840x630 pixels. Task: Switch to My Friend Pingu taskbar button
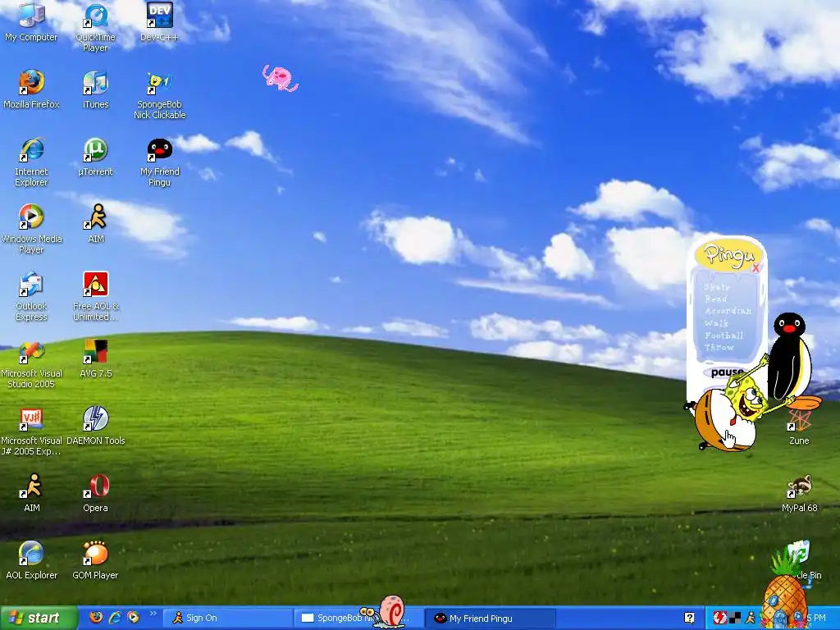click(490, 618)
